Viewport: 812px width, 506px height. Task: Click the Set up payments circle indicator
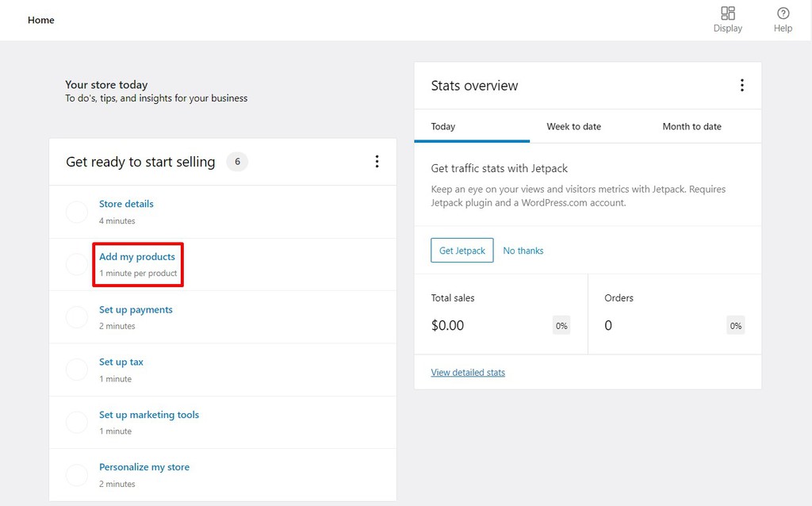(x=77, y=317)
